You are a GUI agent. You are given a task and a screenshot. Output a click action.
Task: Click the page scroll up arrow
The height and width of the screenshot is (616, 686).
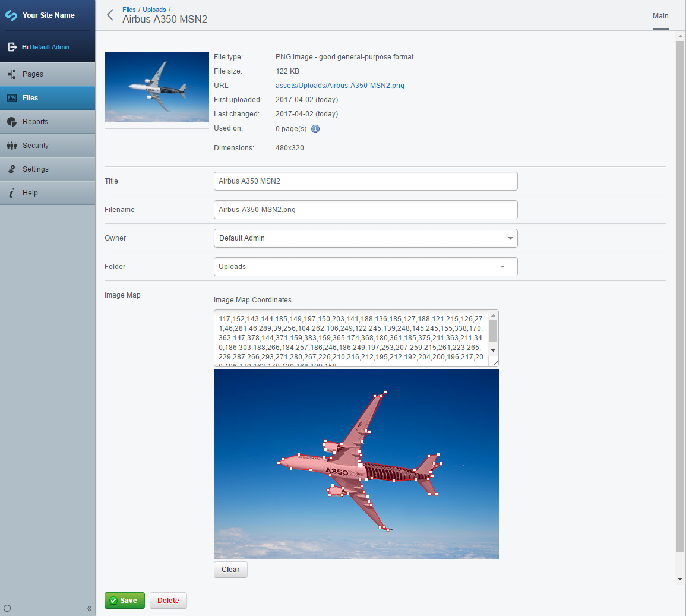click(680, 36)
